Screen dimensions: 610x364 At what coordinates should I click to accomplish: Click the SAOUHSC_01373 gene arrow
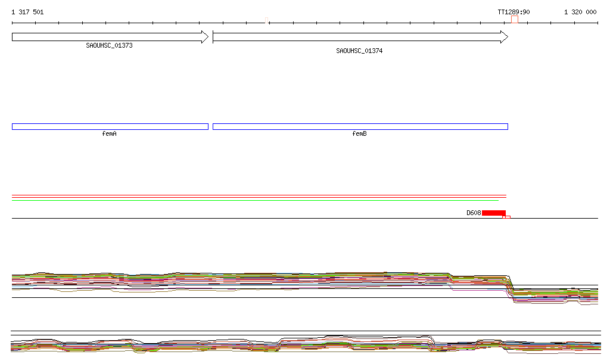(x=110, y=37)
